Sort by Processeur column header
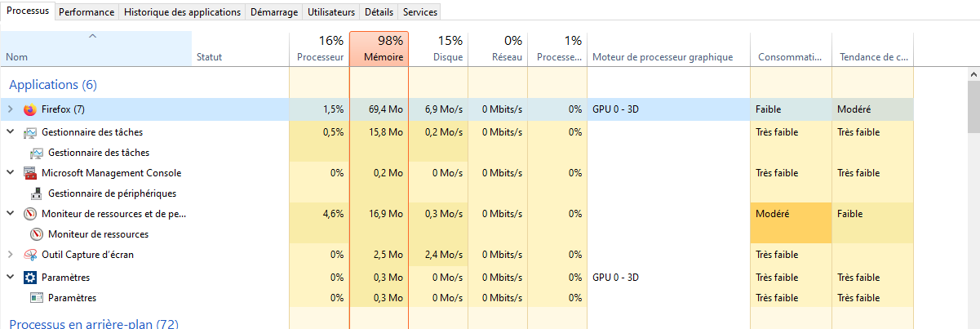 click(319, 49)
